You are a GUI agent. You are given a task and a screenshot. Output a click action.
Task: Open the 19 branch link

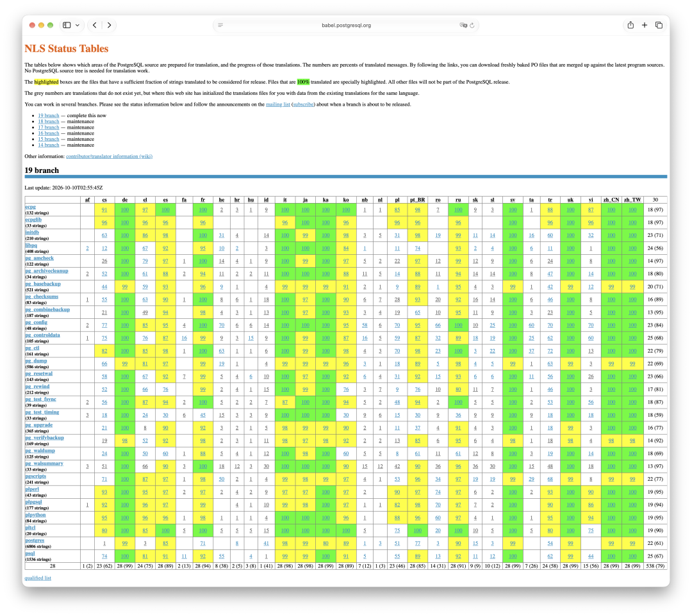[x=49, y=115]
